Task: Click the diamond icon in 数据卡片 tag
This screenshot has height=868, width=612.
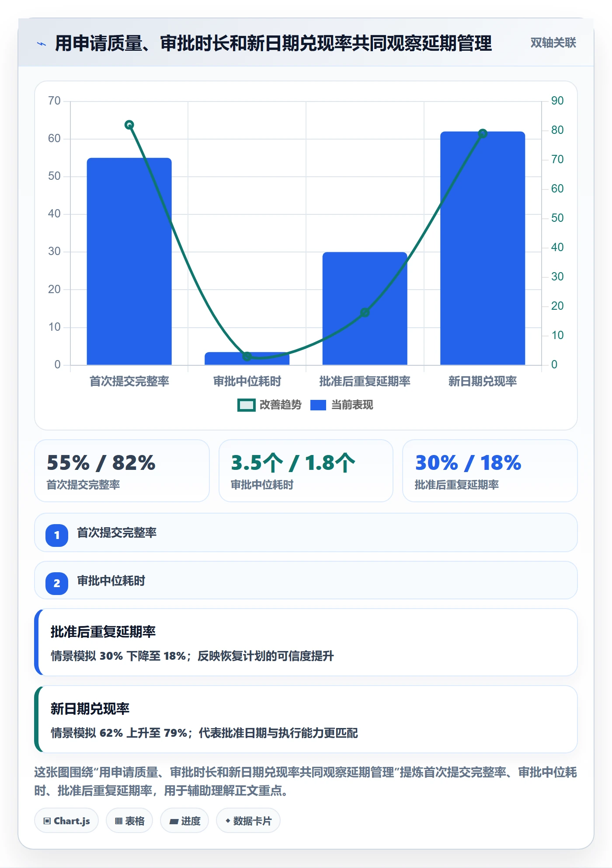Action: point(228,821)
